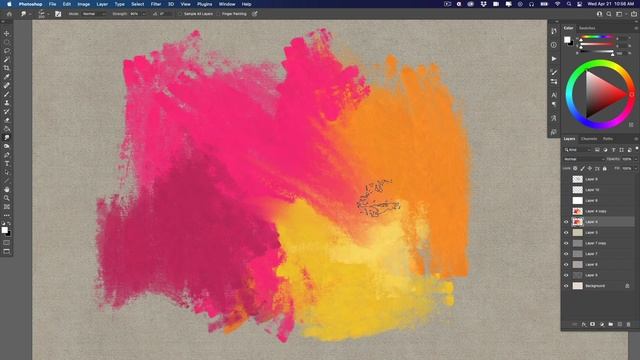Click the Properties info panel icon
This screenshot has width=640, height=360.
click(x=554, y=45)
